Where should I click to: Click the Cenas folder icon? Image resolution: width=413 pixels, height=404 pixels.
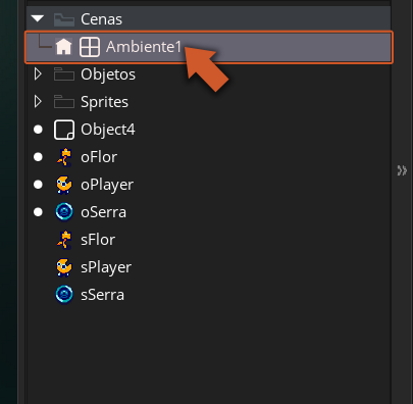coord(64,19)
